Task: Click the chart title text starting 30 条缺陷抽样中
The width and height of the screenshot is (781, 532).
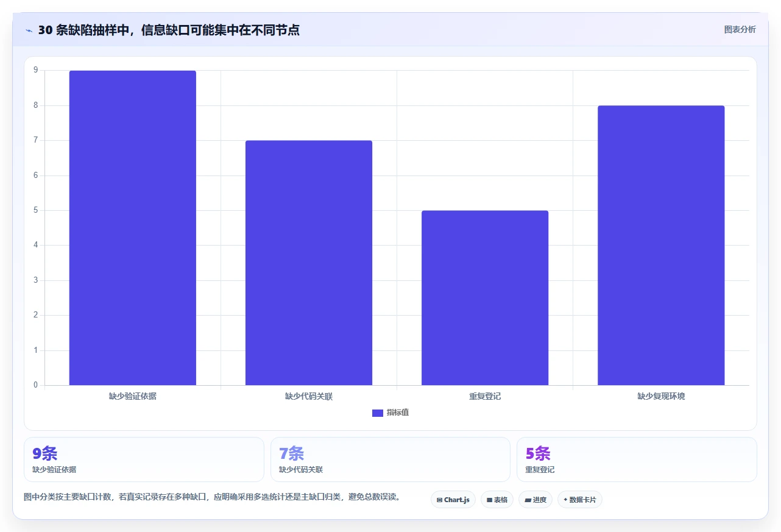Action: [x=169, y=30]
